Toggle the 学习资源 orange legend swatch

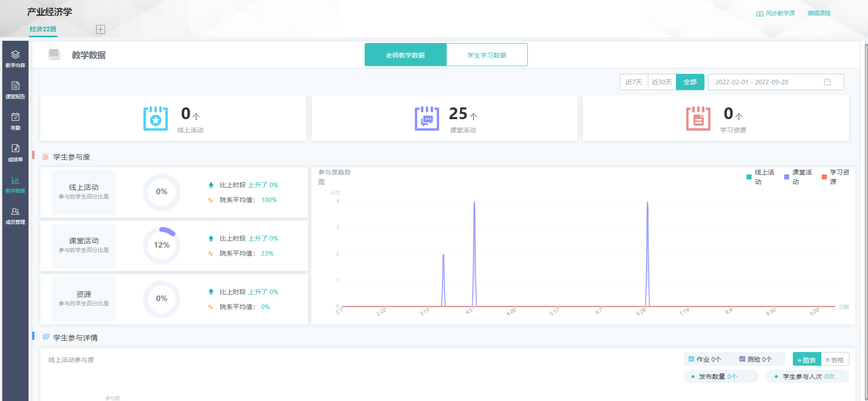(x=824, y=177)
